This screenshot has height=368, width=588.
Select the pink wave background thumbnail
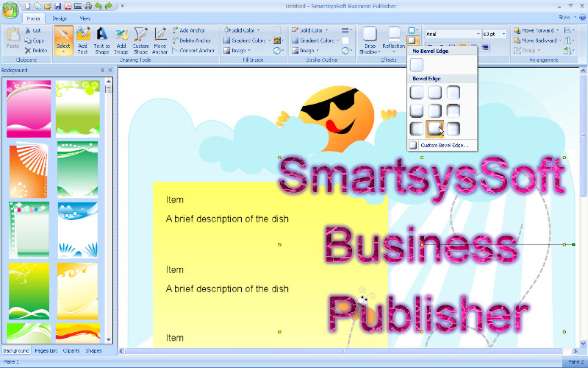click(x=29, y=109)
